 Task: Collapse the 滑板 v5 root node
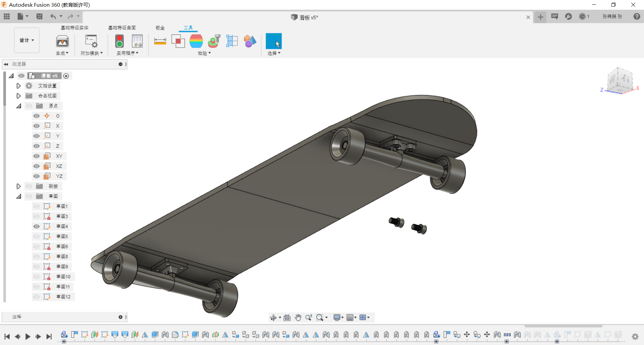point(11,76)
